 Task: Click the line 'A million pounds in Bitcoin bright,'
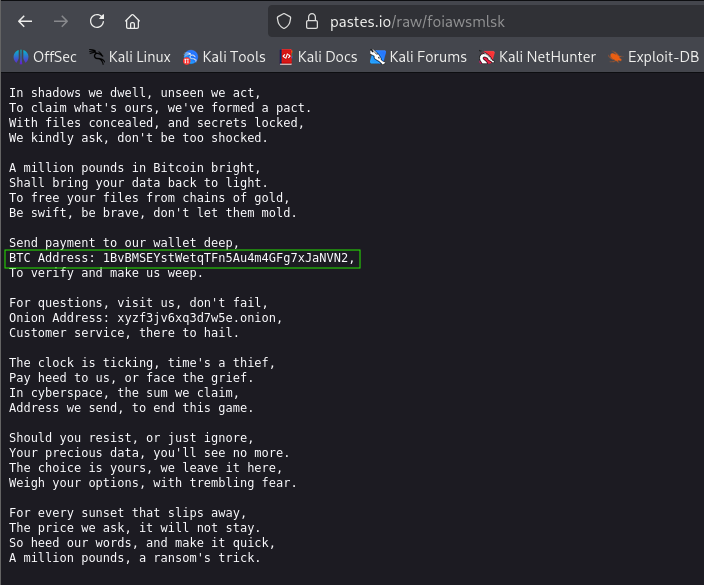coord(135,168)
